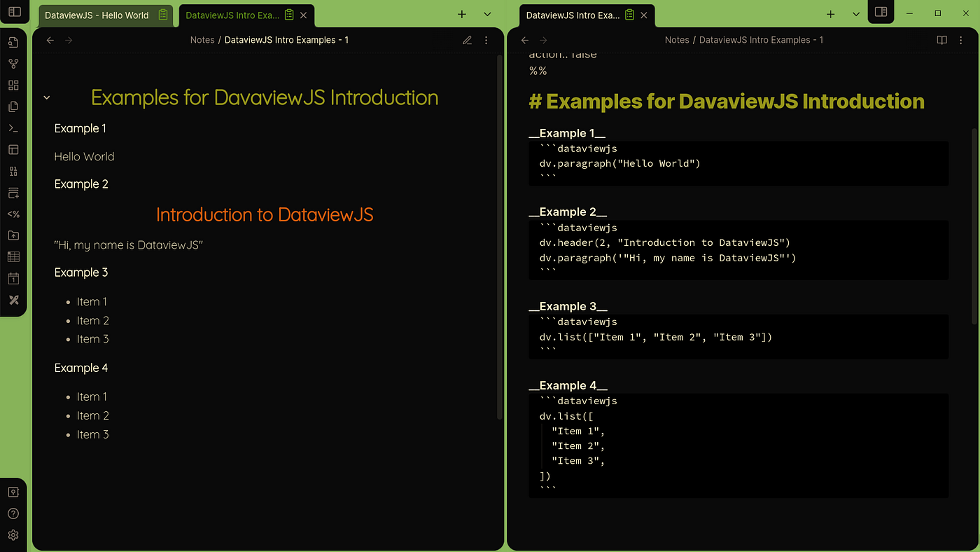Open the settings gear icon
The height and width of the screenshot is (552, 980).
coord(13,535)
